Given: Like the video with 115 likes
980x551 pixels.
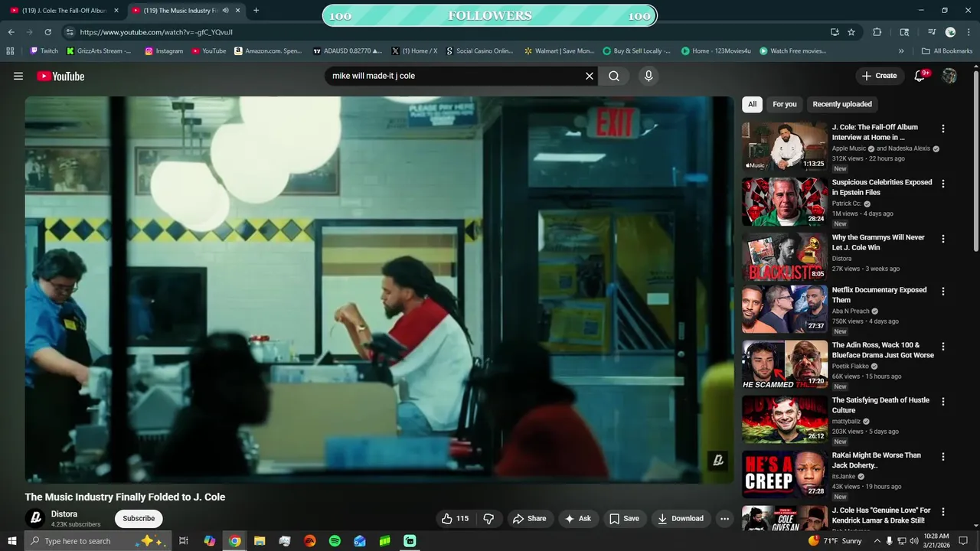Looking at the screenshot, I should (455, 518).
